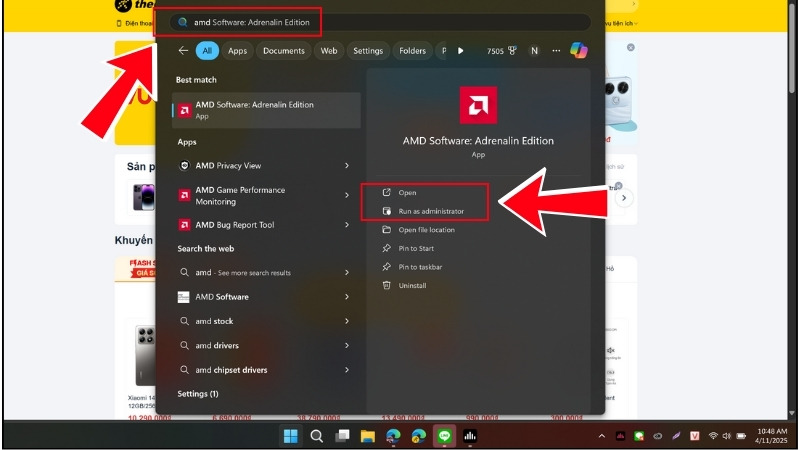800x450 pixels.
Task: Open File Explorer from the taskbar
Action: click(x=367, y=436)
